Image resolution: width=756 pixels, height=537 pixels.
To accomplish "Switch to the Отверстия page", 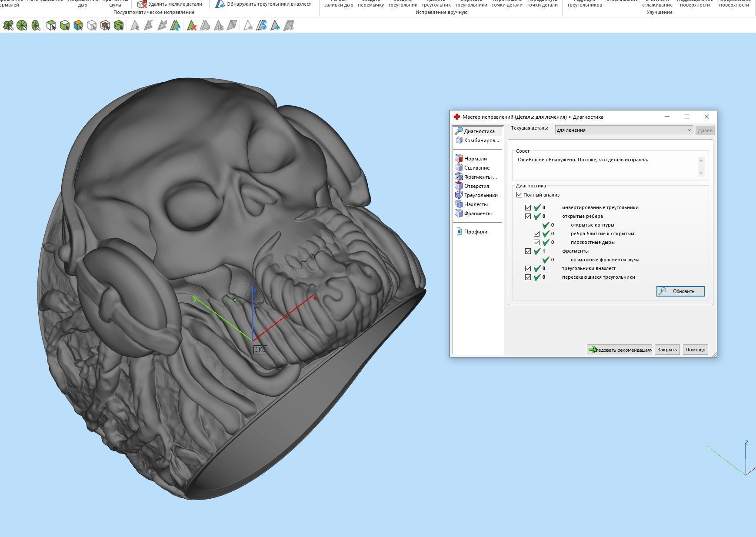I will click(x=473, y=186).
